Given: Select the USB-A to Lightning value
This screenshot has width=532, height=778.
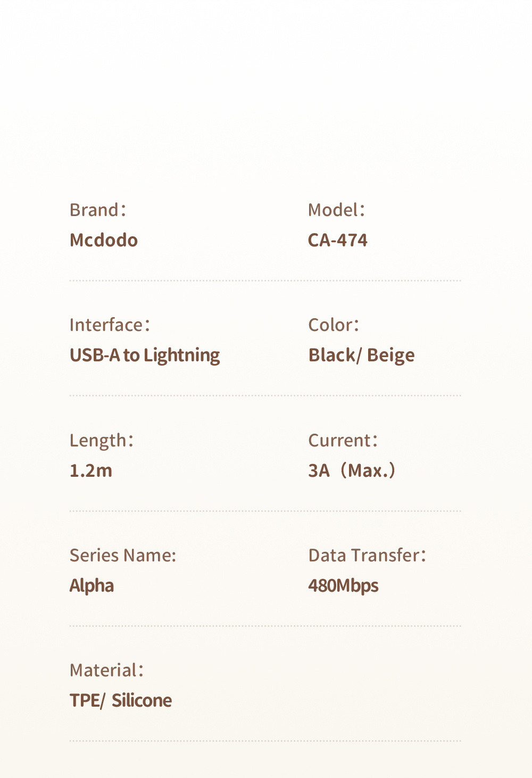Looking at the screenshot, I should coord(145,355).
